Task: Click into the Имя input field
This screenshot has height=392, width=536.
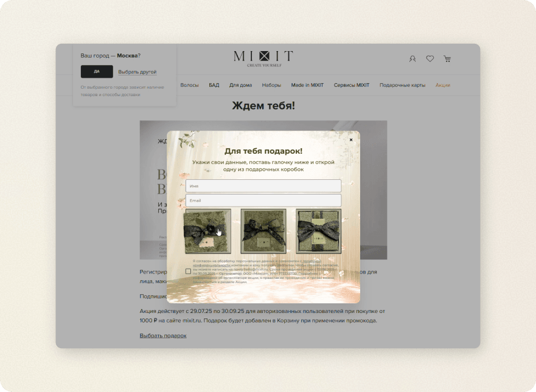Action: tap(263, 186)
